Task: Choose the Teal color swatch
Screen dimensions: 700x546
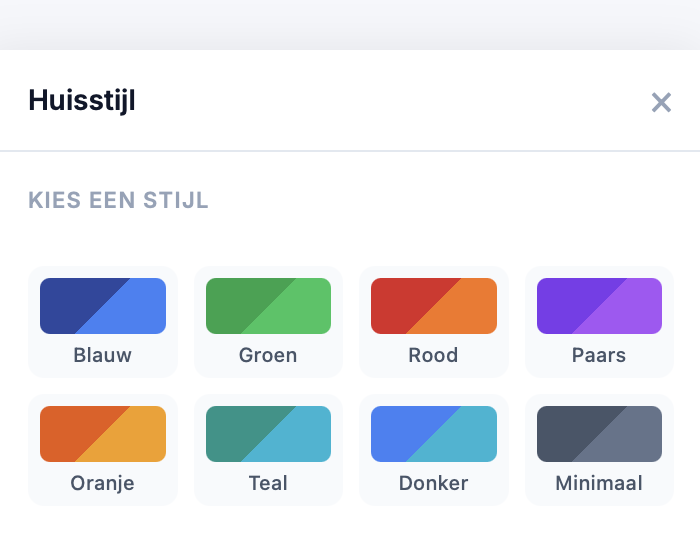Action: (268, 434)
